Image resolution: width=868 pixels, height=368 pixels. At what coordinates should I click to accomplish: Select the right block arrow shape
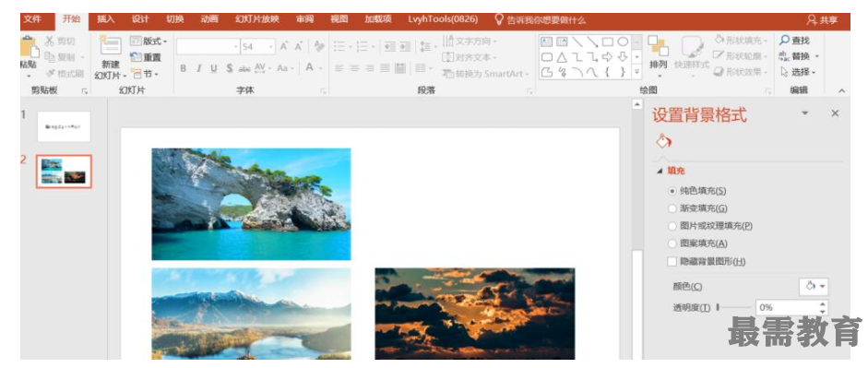tap(607, 56)
